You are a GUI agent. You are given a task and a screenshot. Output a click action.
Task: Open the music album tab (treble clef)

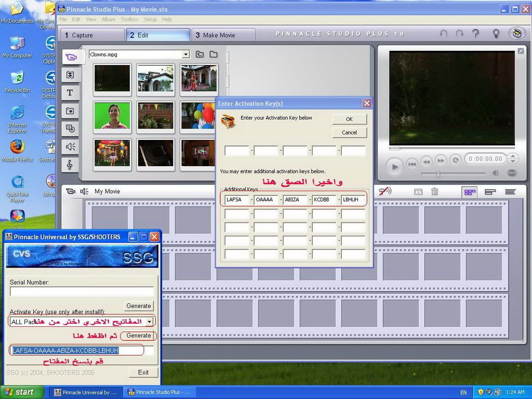click(x=70, y=165)
